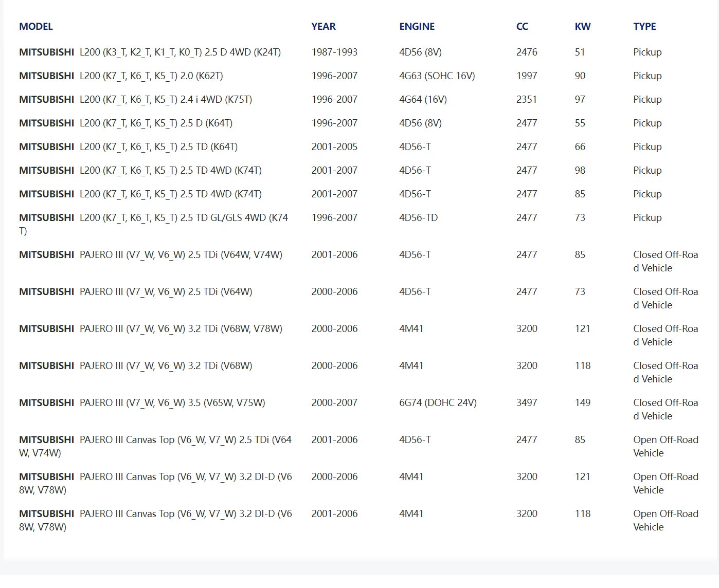Click the MODEL column header
This screenshot has height=588, width=719.
[x=36, y=26]
